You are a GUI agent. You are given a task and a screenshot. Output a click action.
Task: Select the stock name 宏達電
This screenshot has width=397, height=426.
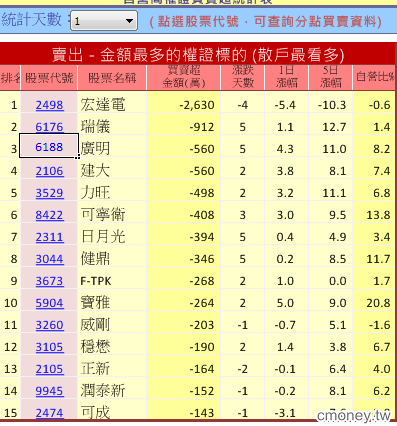(103, 105)
